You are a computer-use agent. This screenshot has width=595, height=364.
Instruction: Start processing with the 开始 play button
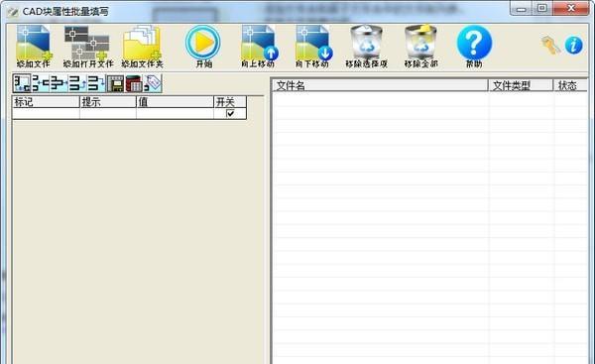(x=203, y=42)
